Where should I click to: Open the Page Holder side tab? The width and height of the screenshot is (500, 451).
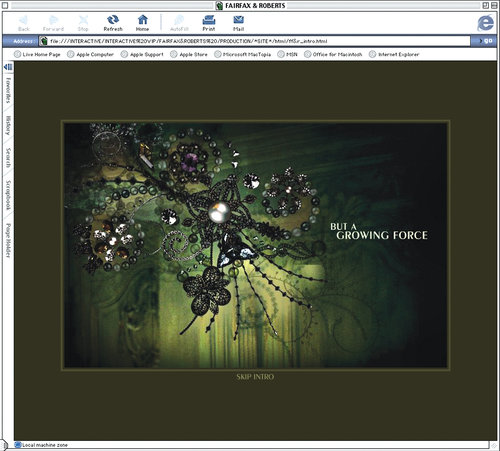8,240
